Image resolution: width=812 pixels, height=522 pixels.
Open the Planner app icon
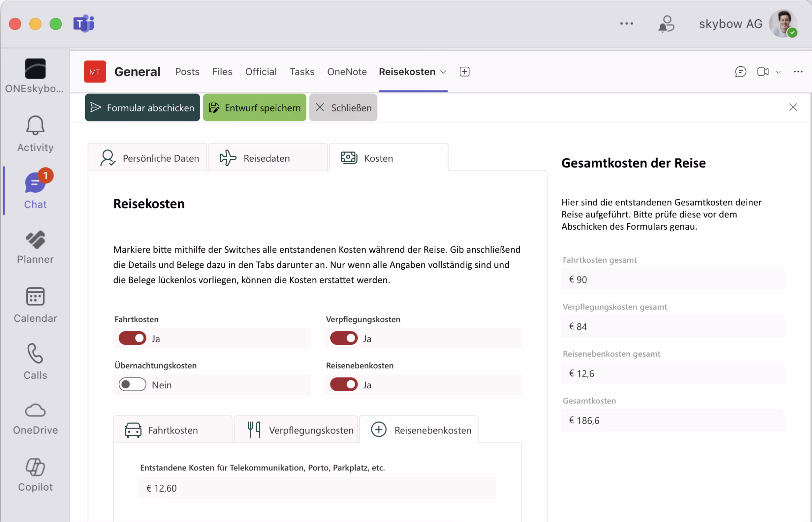(x=35, y=240)
